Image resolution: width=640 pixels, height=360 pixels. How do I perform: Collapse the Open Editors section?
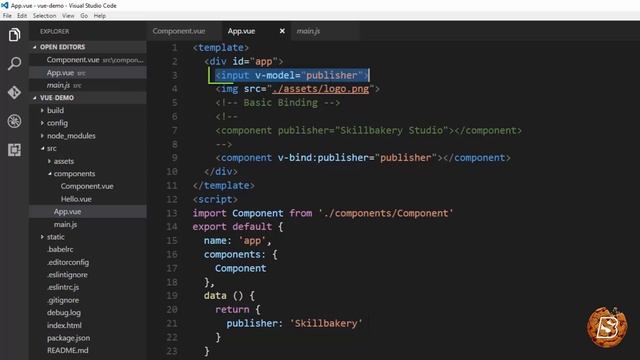click(88, 47)
